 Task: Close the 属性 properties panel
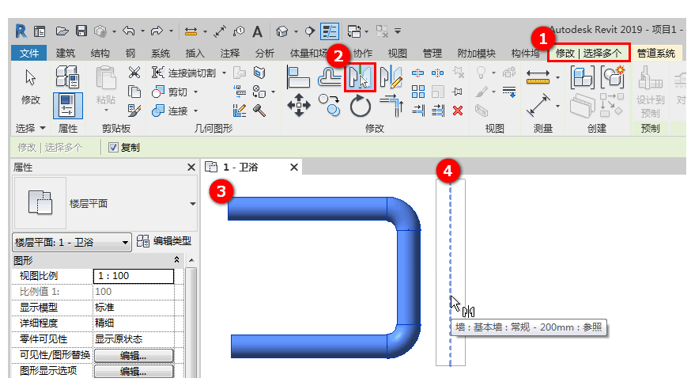point(191,167)
